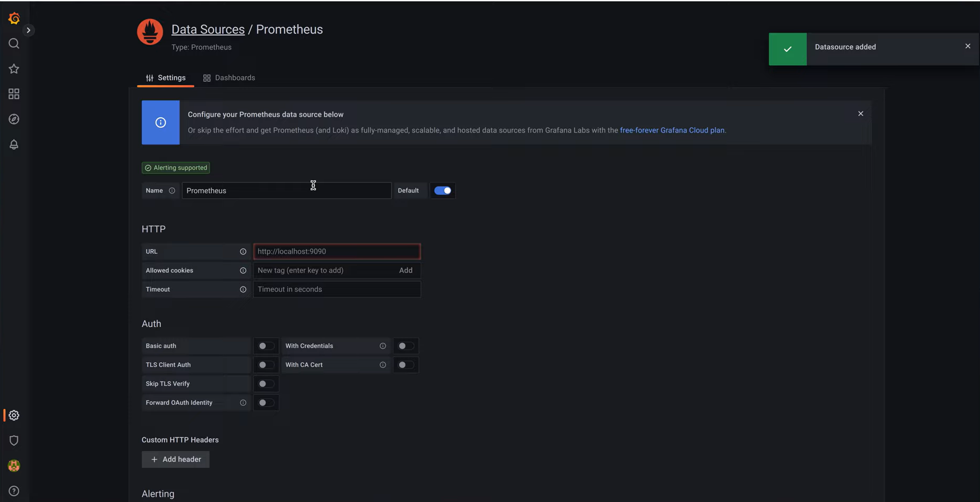The width and height of the screenshot is (980, 502).
Task: Open the Dashboards grid icon in sidebar
Action: click(x=14, y=94)
